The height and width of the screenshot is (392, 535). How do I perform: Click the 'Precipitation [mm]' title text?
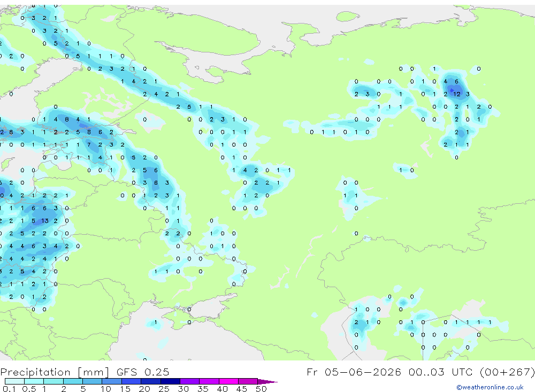pos(55,372)
